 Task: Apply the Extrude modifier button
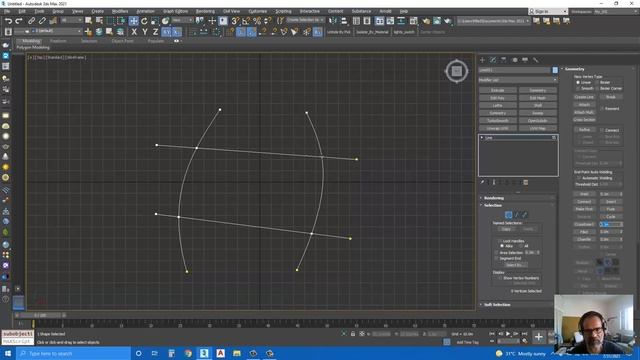coord(498,90)
